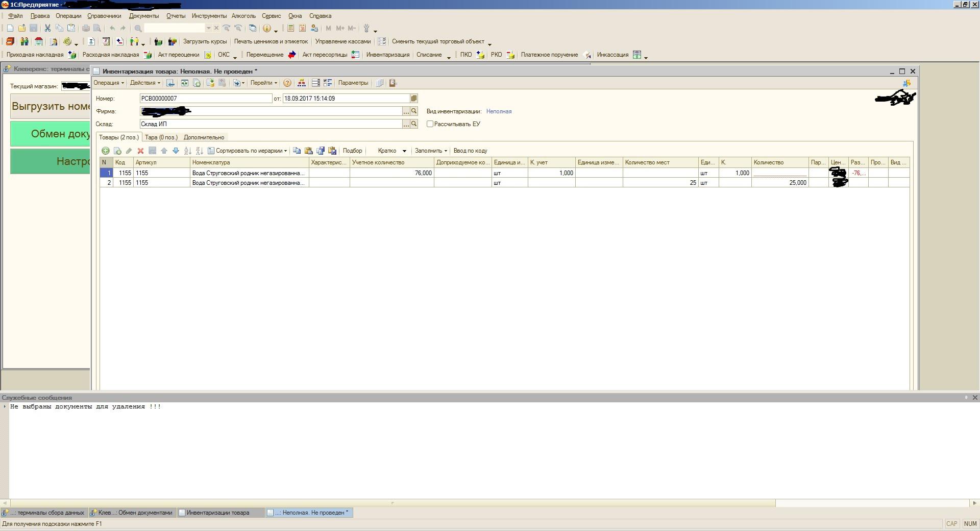This screenshot has width=980, height=531.
Task: Click the Номенклатура column header
Action: [x=250, y=162]
